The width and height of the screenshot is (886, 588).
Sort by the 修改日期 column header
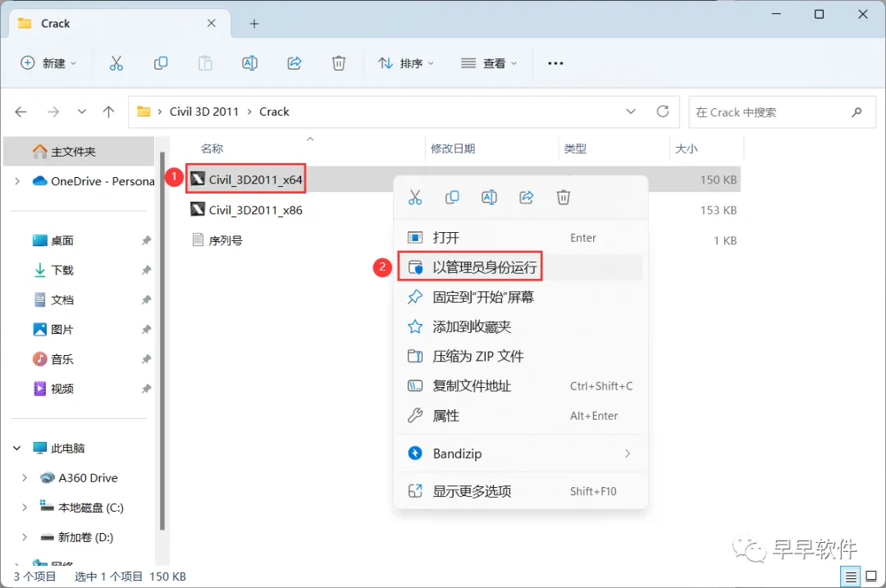[453, 148]
